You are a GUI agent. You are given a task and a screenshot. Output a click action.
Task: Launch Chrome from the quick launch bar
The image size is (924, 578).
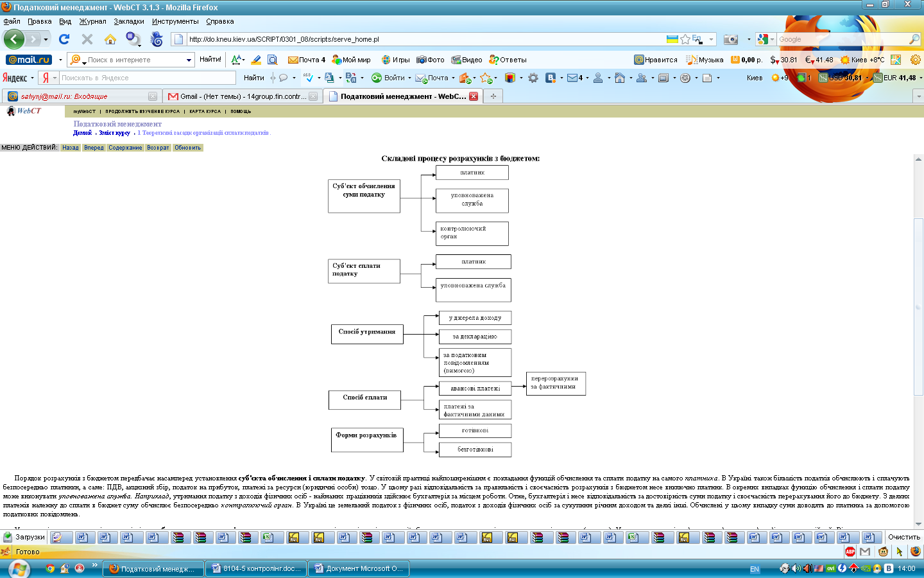tap(50, 568)
